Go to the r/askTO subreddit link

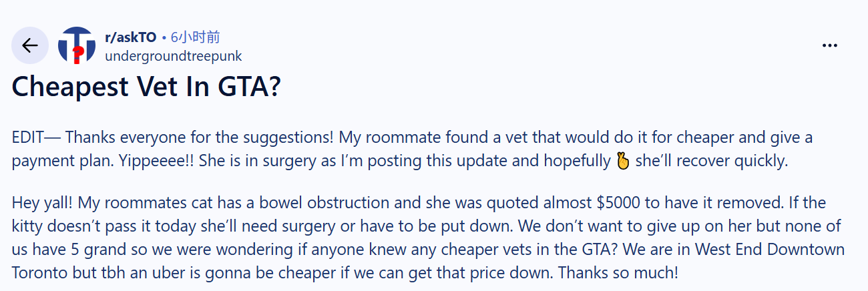coord(131,37)
